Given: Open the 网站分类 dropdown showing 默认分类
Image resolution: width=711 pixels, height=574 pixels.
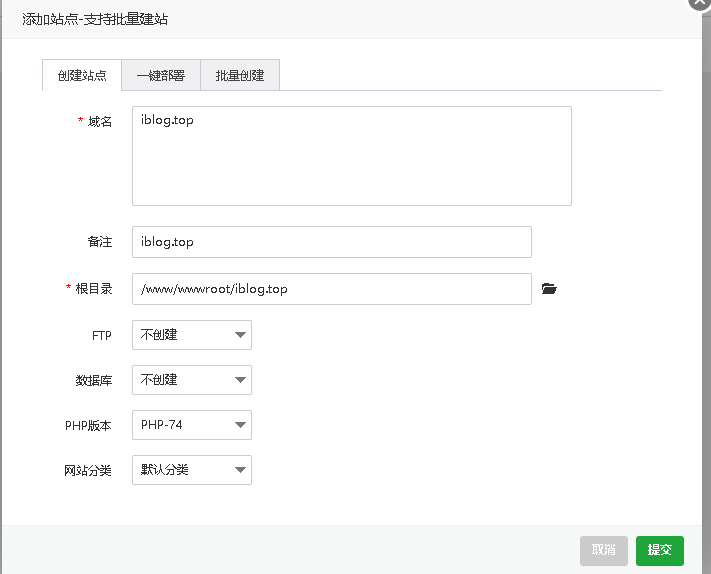Looking at the screenshot, I should point(191,470).
